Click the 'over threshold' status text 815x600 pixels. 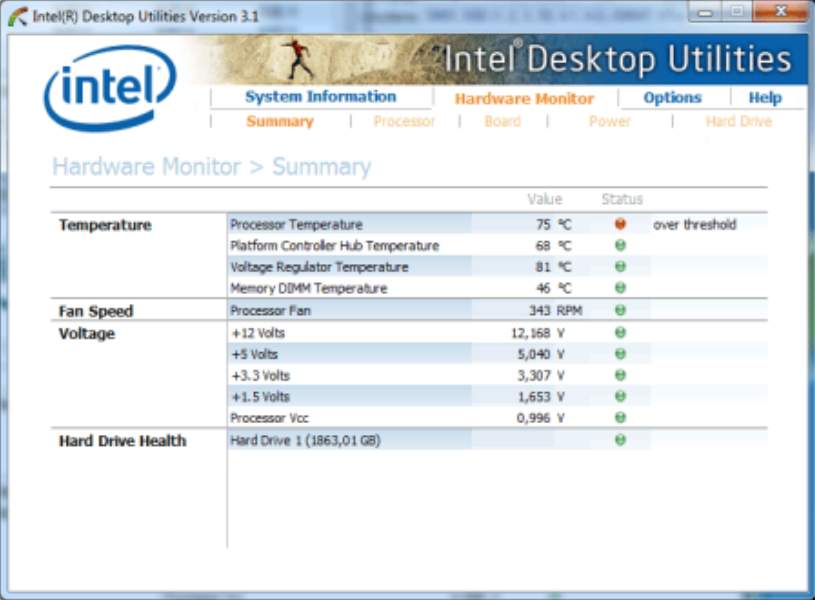pos(694,225)
